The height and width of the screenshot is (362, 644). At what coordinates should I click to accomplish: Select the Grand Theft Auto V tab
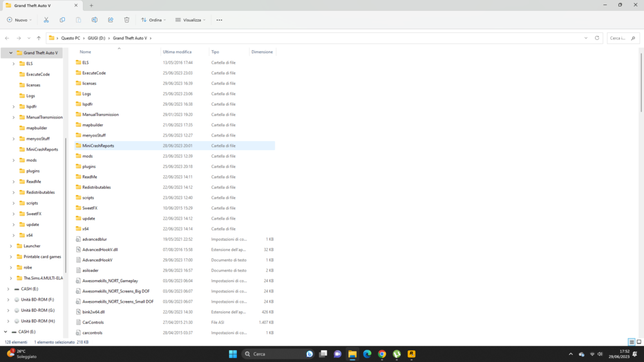pos(41,5)
